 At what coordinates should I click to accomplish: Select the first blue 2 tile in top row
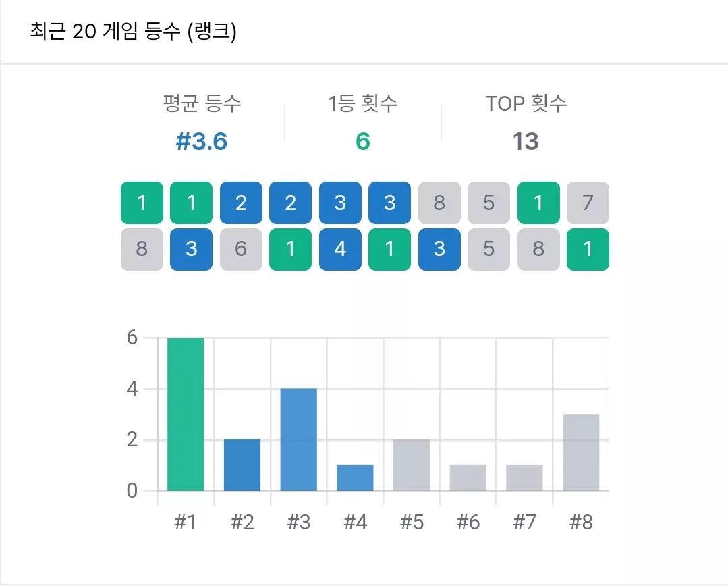[x=241, y=203]
